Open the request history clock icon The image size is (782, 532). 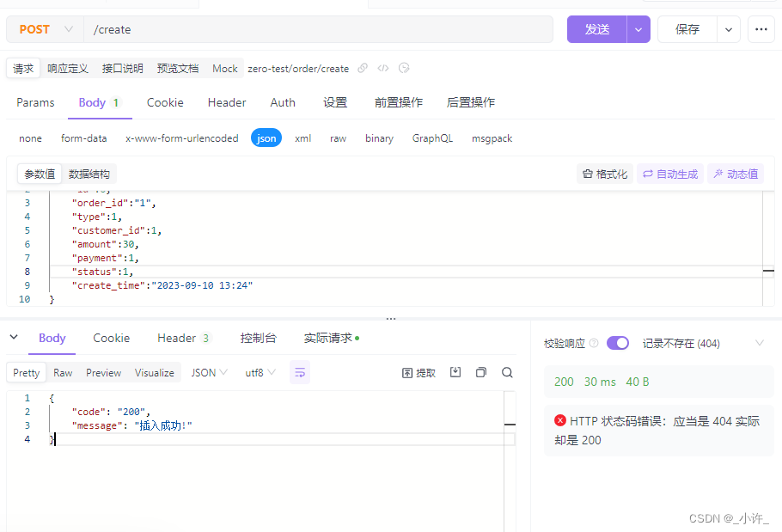[403, 68]
